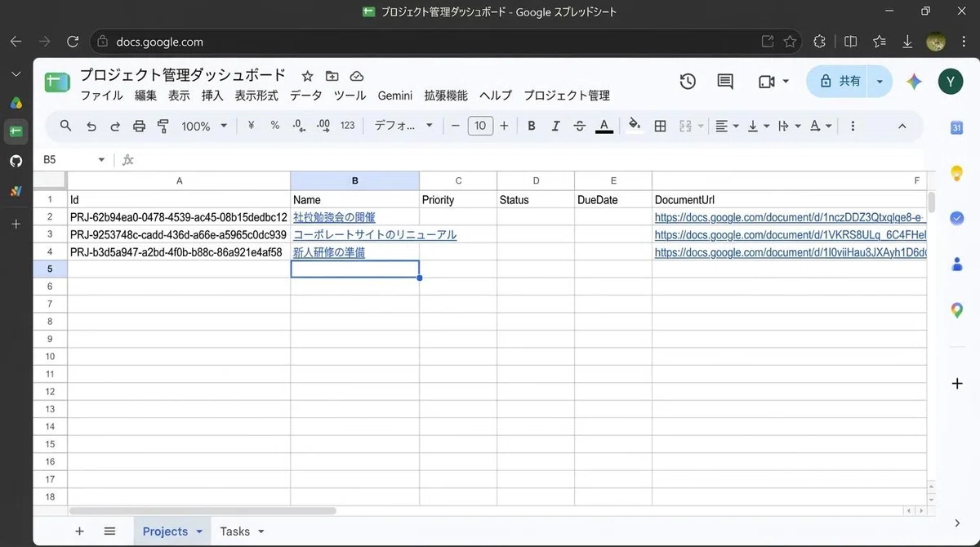Format as percent
980x547 pixels.
(275, 126)
